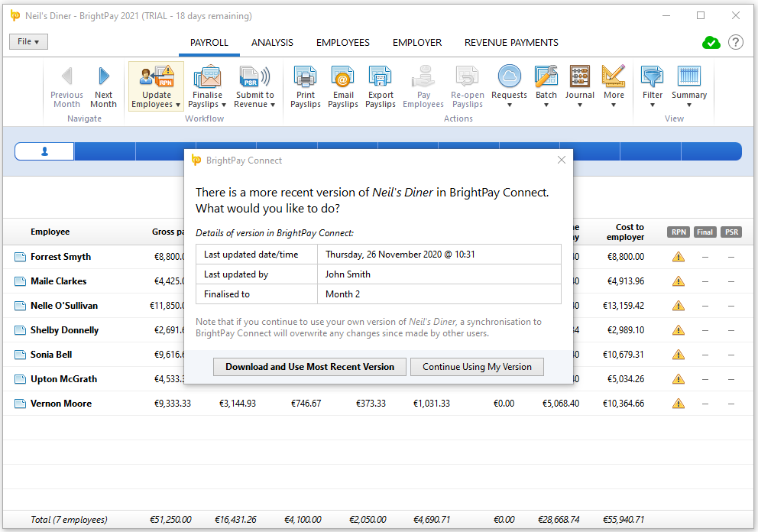
Task: Open Summary view option
Action: pyautogui.click(x=689, y=86)
